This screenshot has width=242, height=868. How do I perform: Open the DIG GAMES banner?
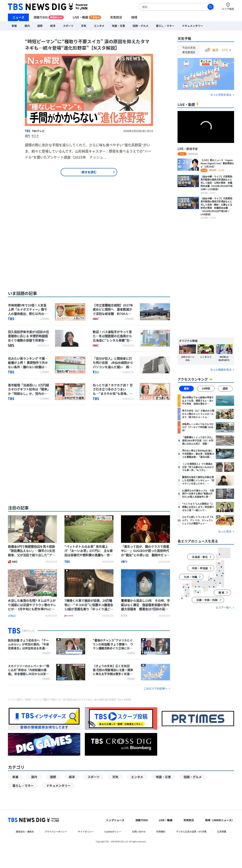44,744
